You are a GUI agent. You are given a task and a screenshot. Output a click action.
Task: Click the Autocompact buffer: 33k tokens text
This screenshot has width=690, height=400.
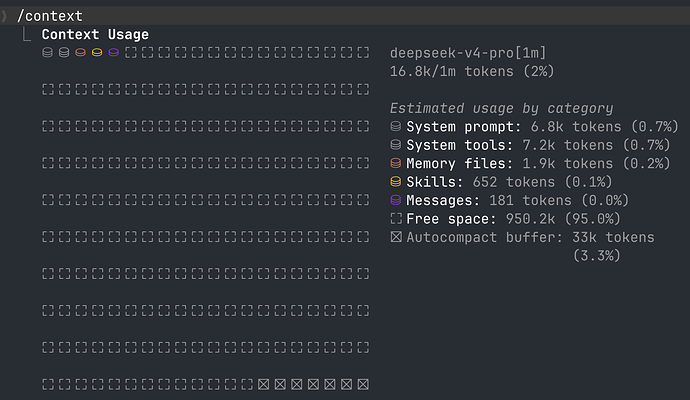pyautogui.click(x=530, y=237)
